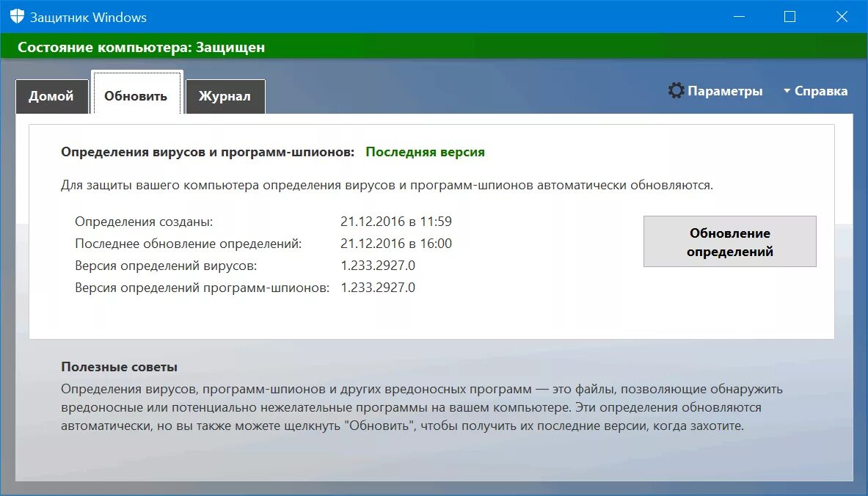Open the Параметры settings link
868x496 pixels.
[725, 91]
